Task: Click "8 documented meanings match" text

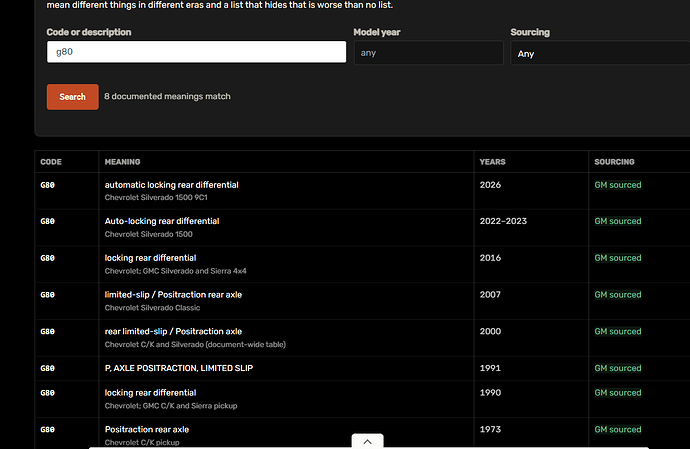Action: click(167, 96)
